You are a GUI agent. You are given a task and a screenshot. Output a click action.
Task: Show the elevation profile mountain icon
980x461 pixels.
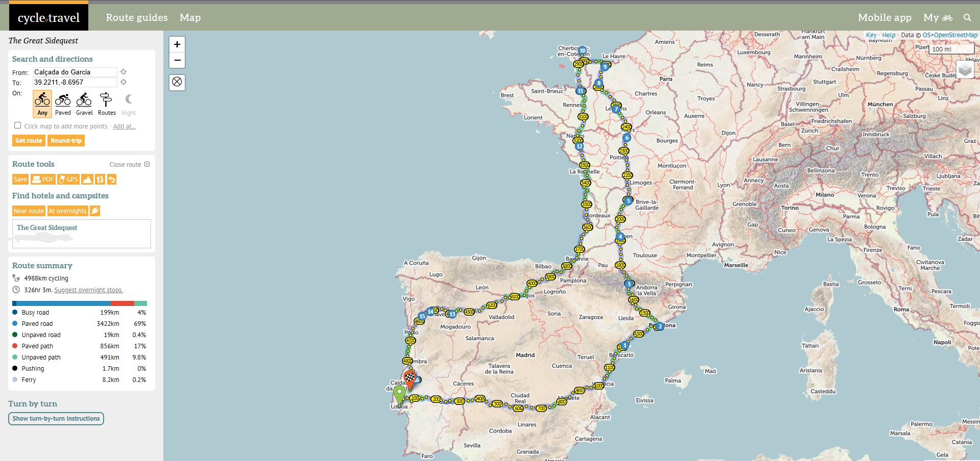pos(87,180)
